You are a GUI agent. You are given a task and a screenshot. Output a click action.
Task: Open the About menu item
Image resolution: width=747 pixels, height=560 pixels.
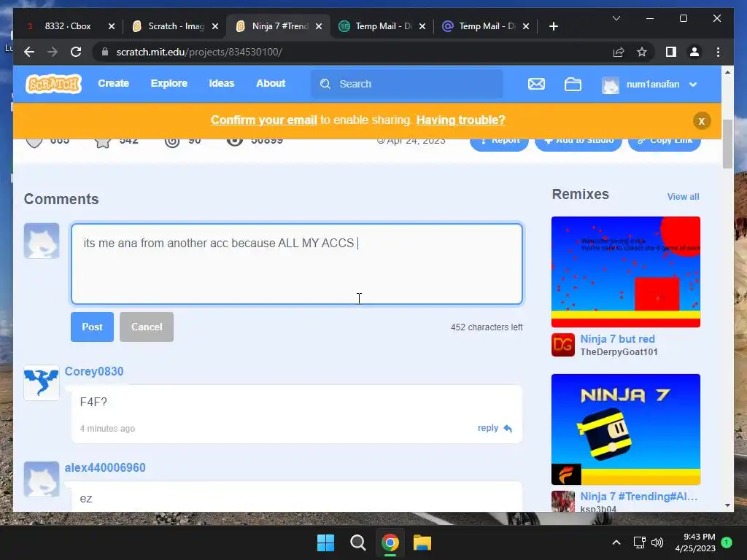pyautogui.click(x=271, y=83)
